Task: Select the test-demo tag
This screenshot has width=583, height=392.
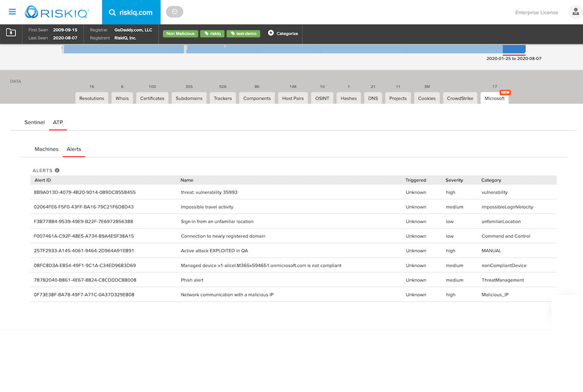Action: (243, 34)
